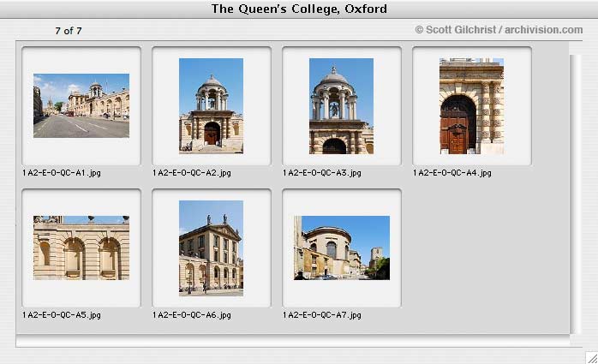
Task: Click the vertical scrollbar of the gallery
Action: pyautogui.click(x=576, y=194)
